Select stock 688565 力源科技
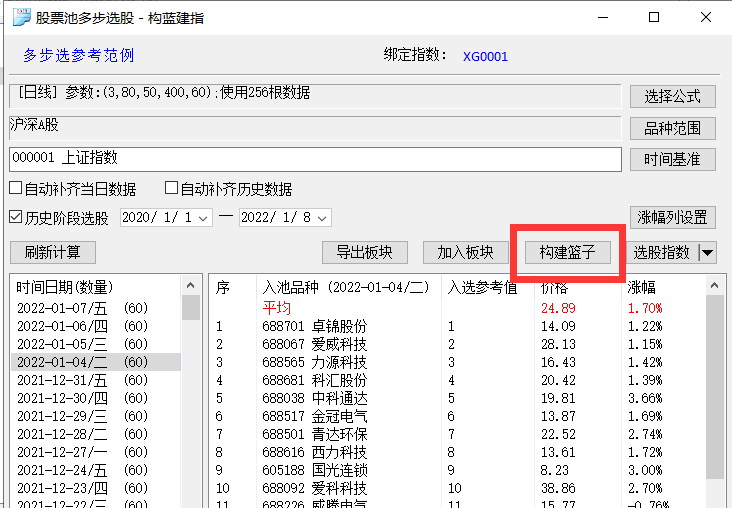This screenshot has height=508, width=732. click(x=458, y=362)
